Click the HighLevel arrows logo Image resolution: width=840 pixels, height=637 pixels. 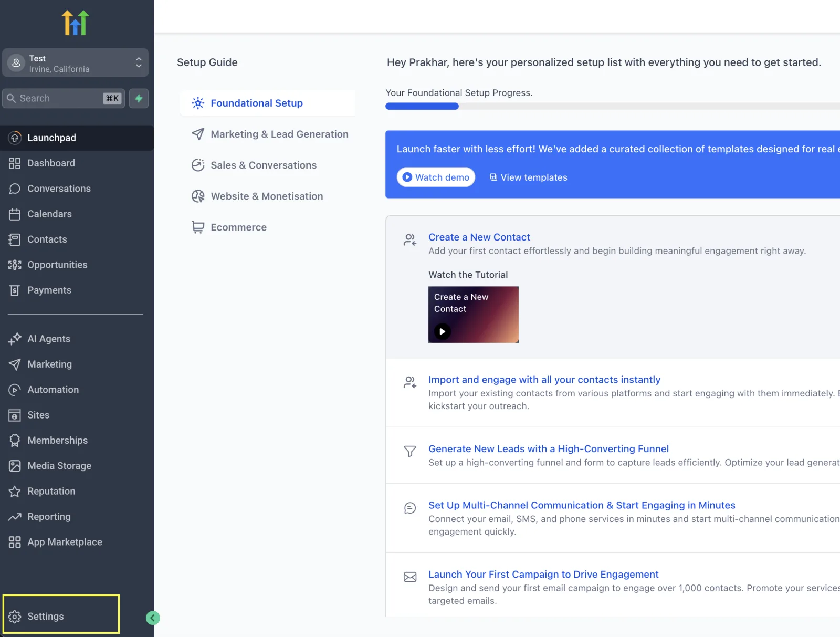pyautogui.click(x=76, y=23)
